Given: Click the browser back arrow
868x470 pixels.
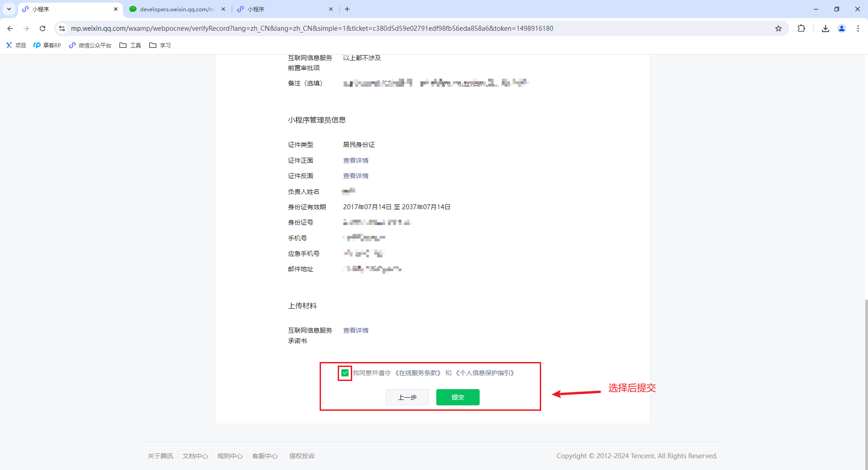Looking at the screenshot, I should (x=10, y=28).
